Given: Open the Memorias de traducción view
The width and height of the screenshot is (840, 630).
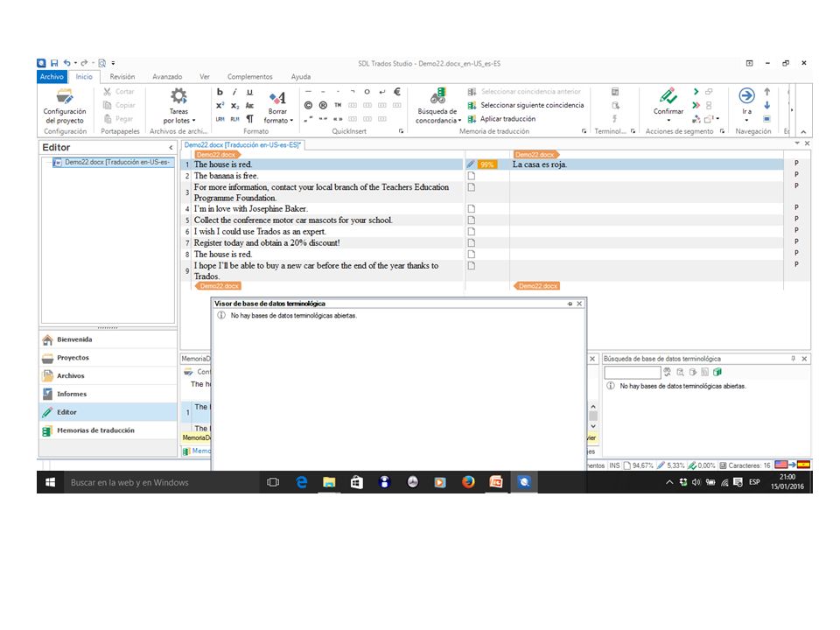Looking at the screenshot, I should pos(108,430).
